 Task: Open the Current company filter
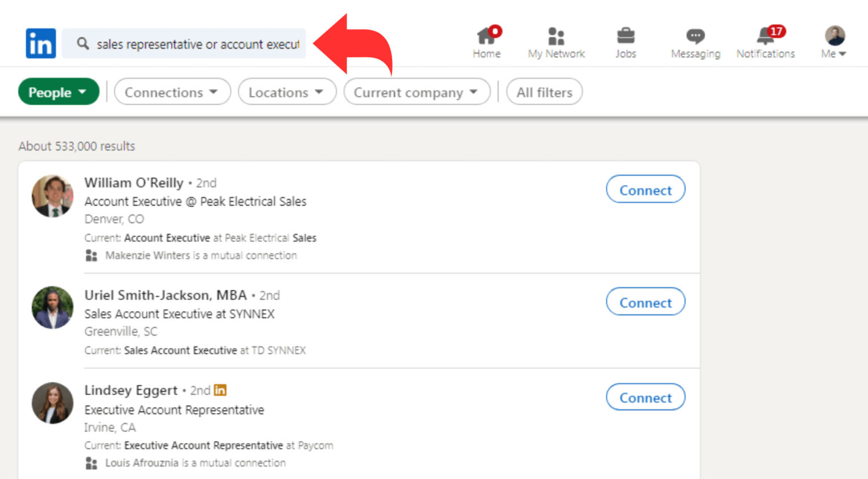click(x=417, y=92)
